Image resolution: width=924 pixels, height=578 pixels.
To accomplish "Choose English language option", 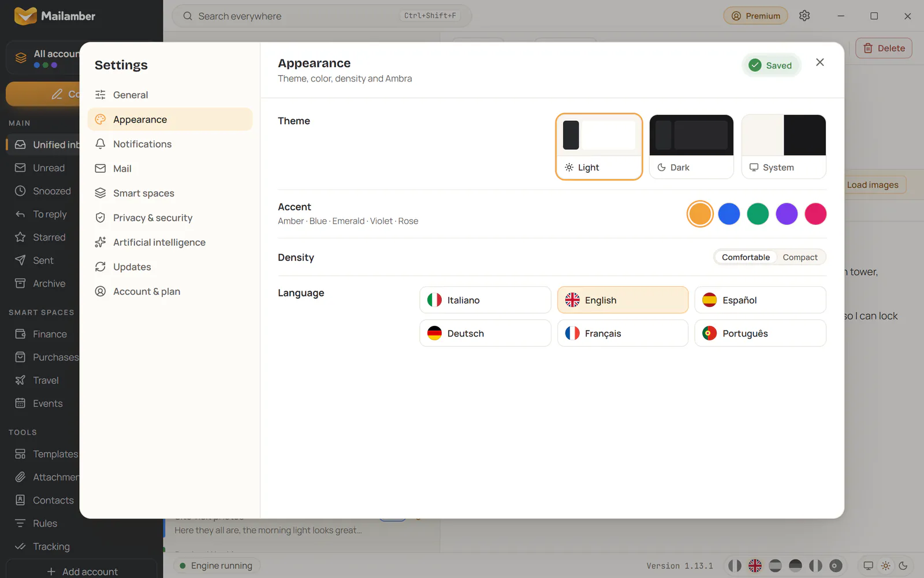I will pos(623,300).
